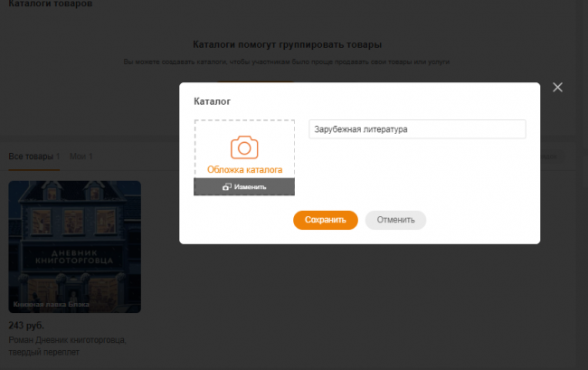Click the 243 руб. price

click(x=25, y=326)
